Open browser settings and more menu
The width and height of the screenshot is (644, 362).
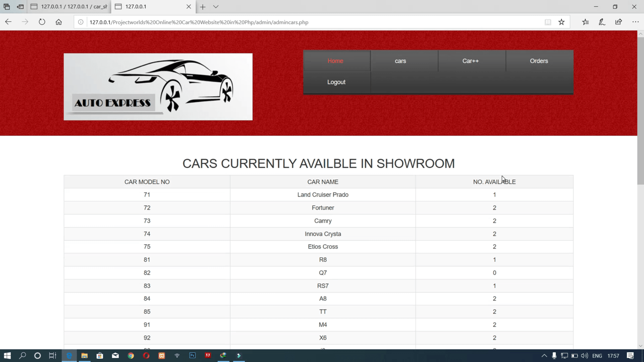tap(635, 22)
